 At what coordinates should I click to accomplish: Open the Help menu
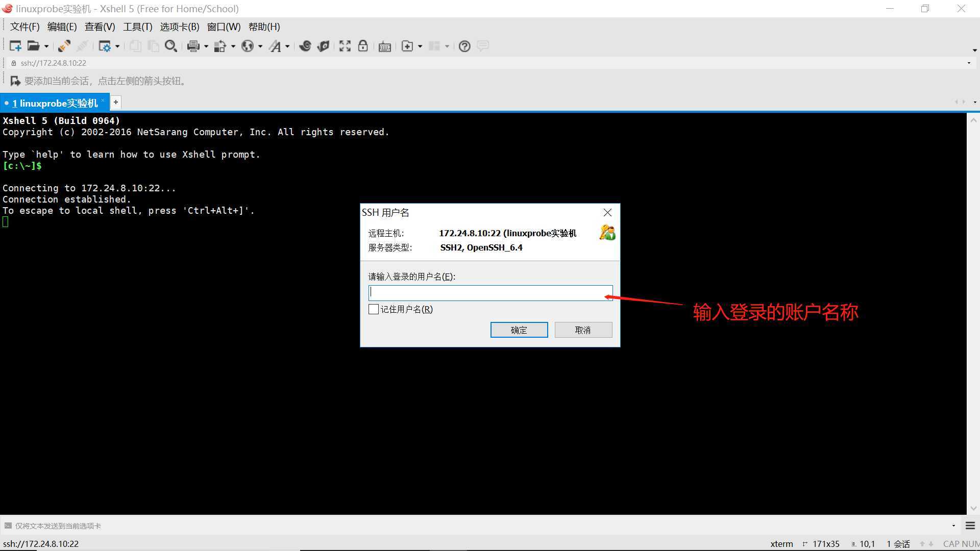point(264,27)
